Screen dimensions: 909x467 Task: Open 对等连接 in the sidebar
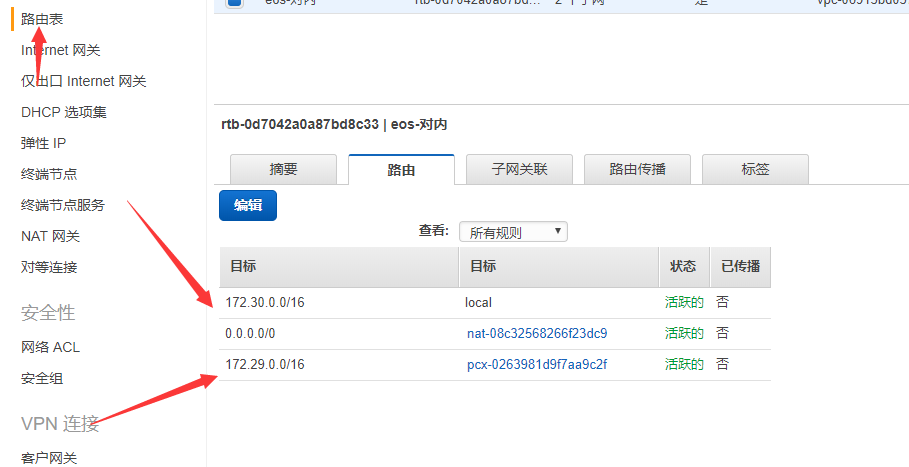pos(49,267)
